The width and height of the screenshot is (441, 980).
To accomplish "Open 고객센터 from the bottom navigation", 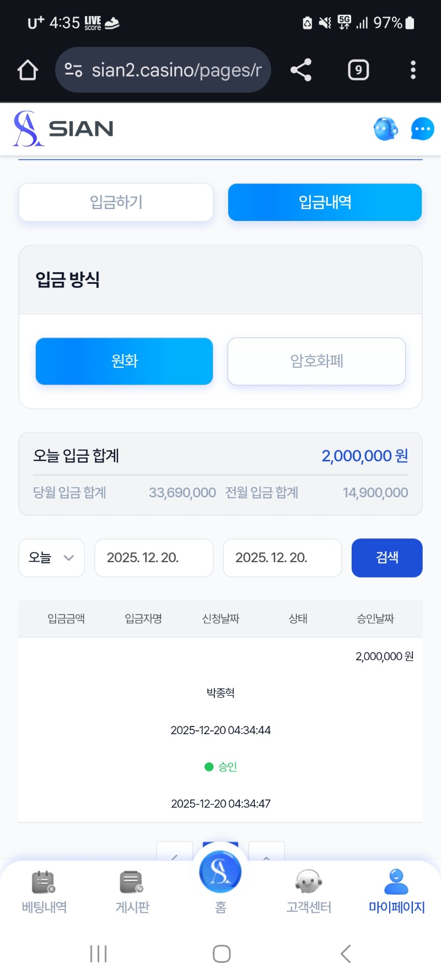I will 309,892.
